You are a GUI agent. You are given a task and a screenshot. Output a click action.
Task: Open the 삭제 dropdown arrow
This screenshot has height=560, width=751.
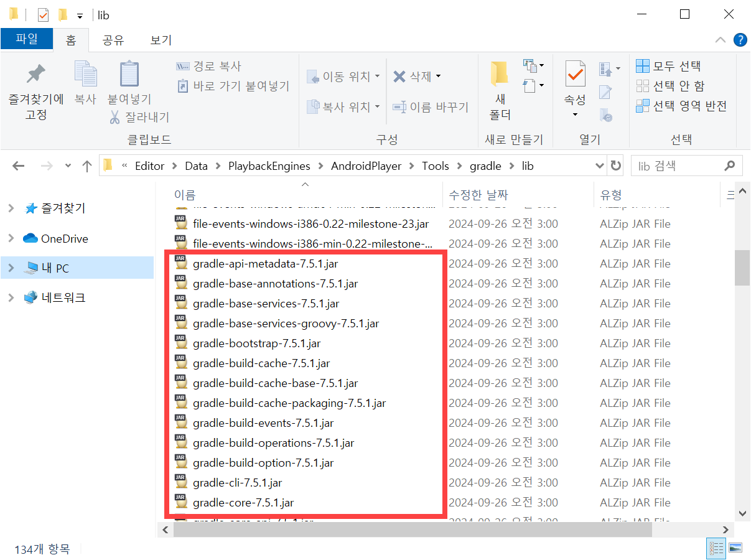pyautogui.click(x=438, y=77)
